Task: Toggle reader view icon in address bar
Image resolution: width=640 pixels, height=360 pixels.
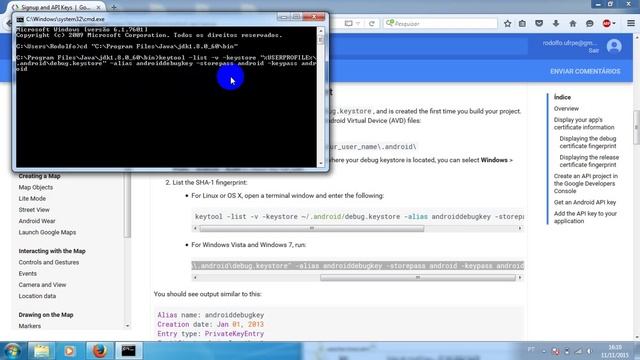Action: 348,24
